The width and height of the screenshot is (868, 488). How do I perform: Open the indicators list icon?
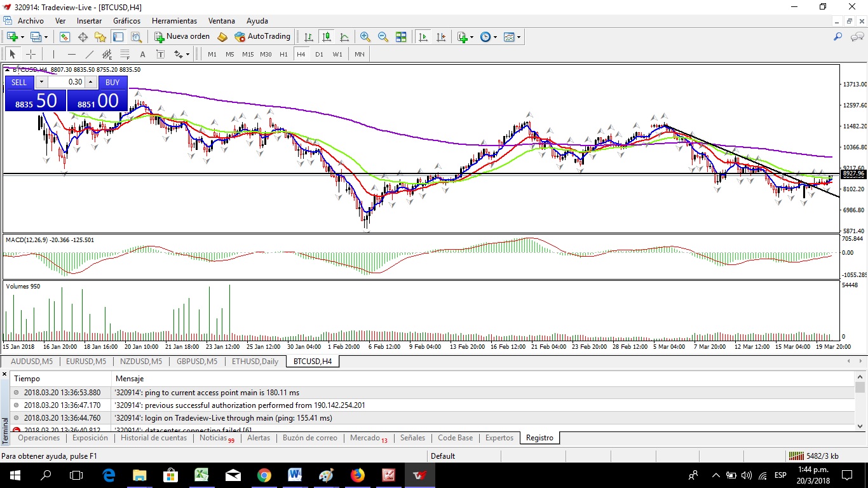(x=462, y=37)
